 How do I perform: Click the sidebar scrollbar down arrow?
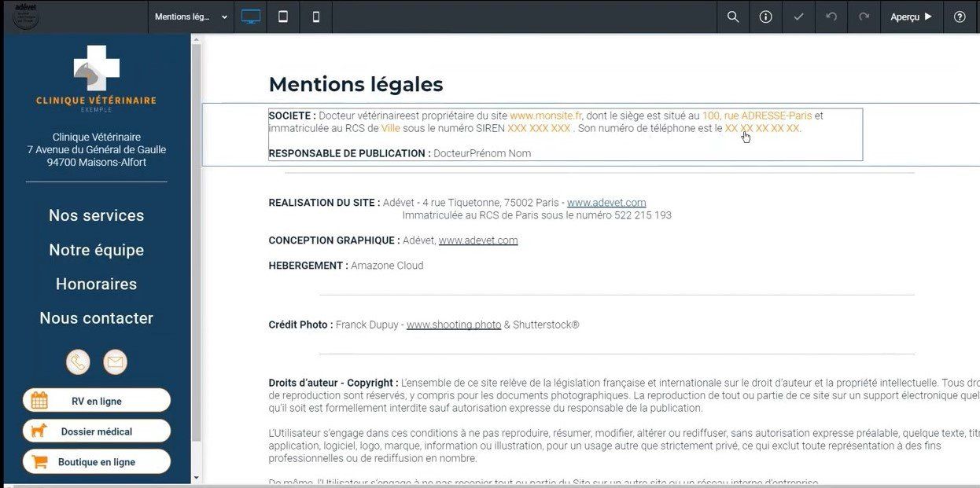pyautogui.click(x=197, y=477)
